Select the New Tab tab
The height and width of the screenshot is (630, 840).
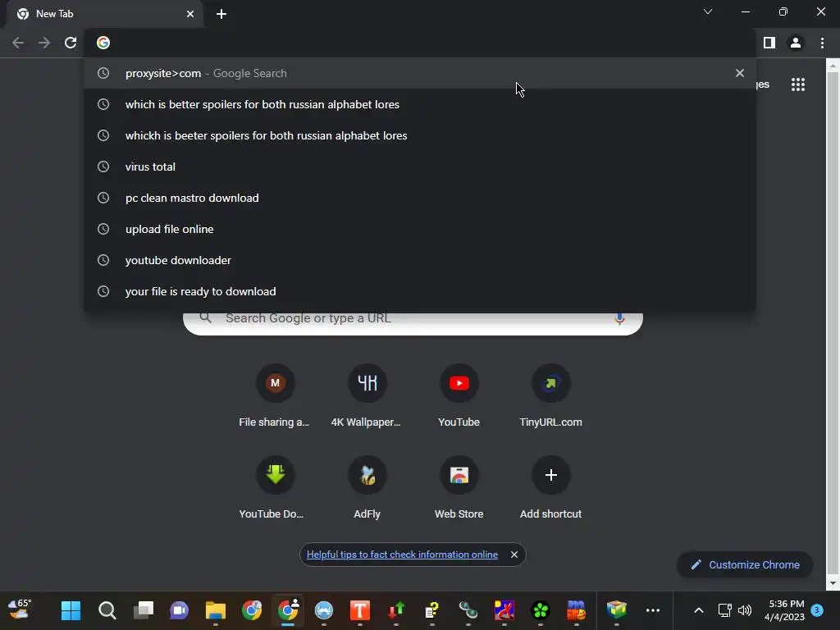coord(104,14)
